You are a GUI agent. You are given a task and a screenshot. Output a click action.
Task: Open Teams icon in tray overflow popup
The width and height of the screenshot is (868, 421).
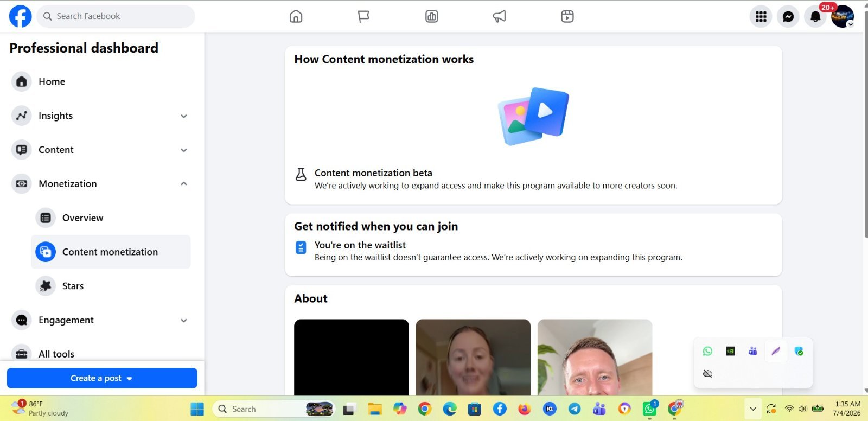pyautogui.click(x=753, y=351)
